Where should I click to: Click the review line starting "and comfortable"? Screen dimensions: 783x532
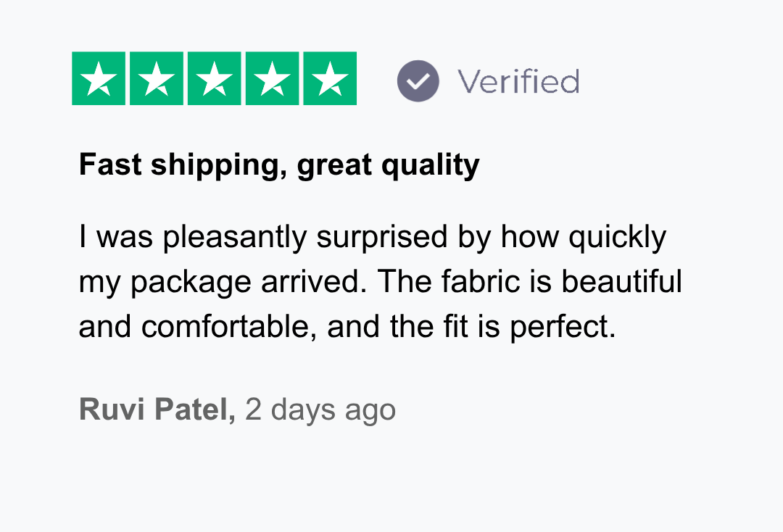[347, 327]
